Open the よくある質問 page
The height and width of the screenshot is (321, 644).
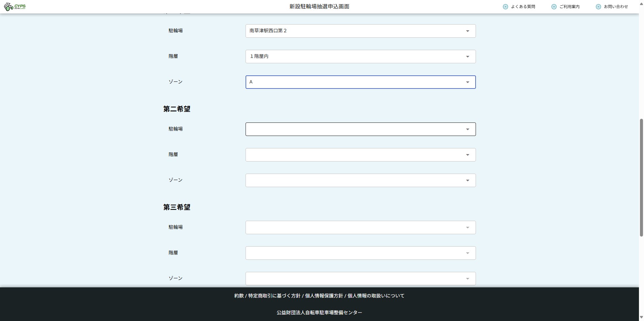[523, 7]
